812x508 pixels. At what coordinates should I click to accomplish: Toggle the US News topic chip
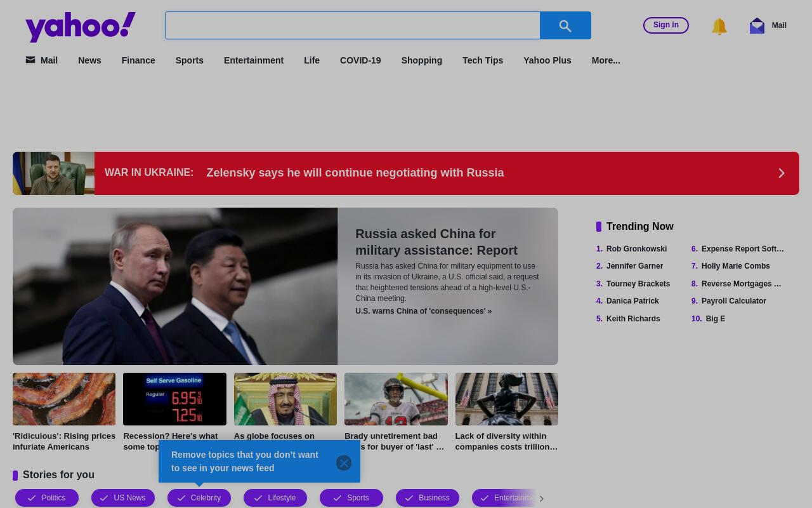click(x=123, y=498)
